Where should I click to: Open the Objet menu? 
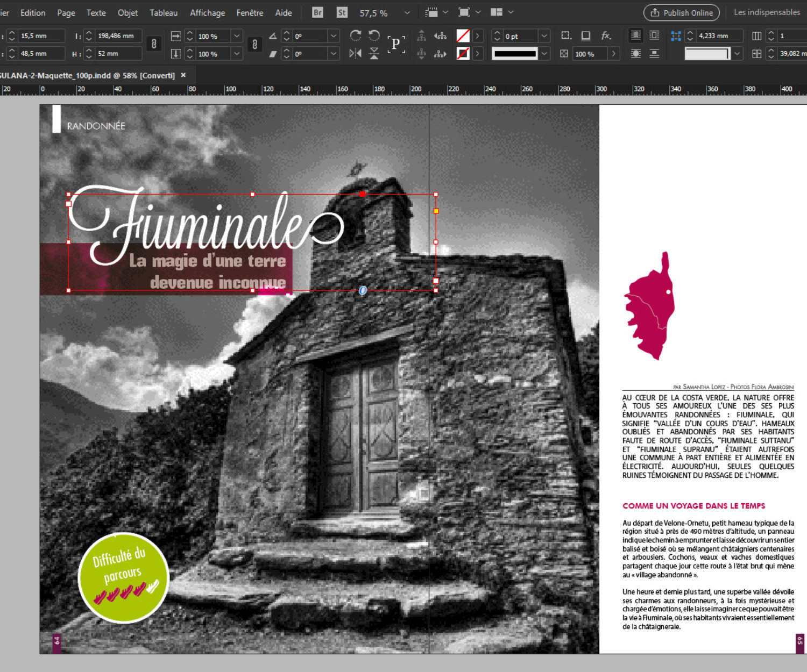pos(128,12)
